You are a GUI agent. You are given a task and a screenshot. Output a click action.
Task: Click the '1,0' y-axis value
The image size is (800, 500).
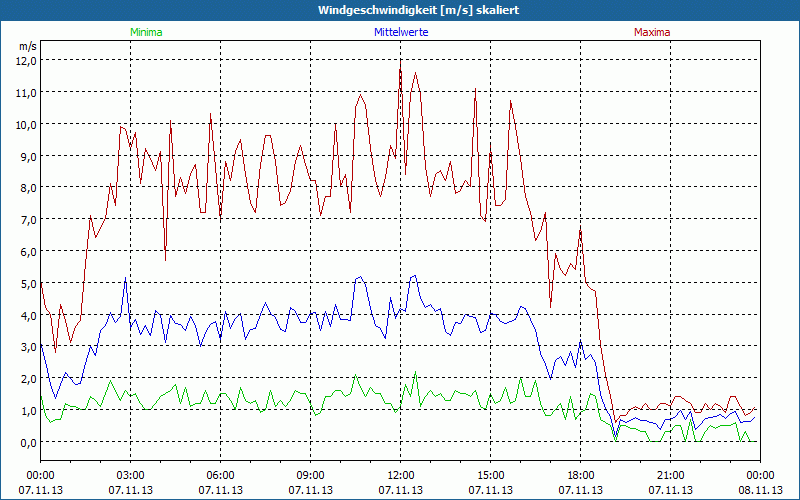(x=30, y=411)
